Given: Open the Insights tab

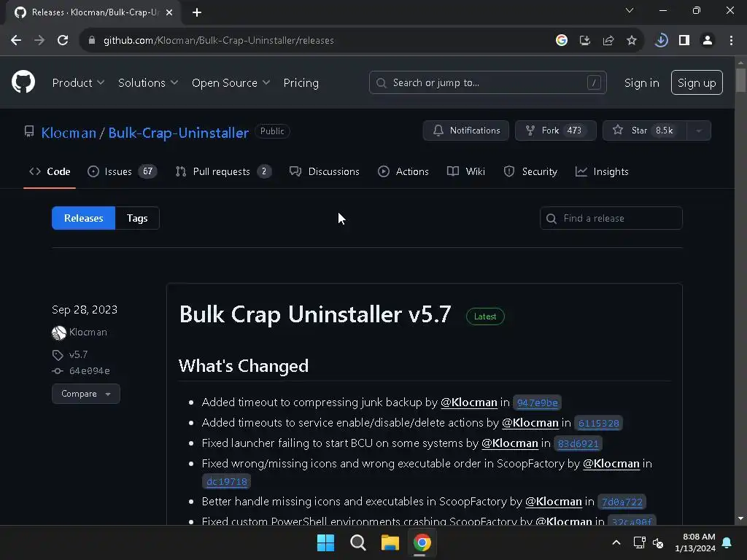Looking at the screenshot, I should (602, 171).
